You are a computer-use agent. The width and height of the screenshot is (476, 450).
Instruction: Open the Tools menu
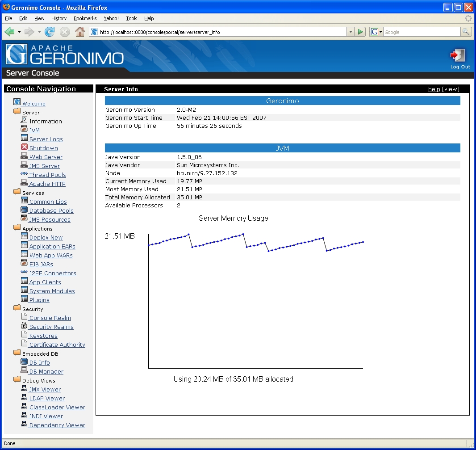(x=131, y=18)
